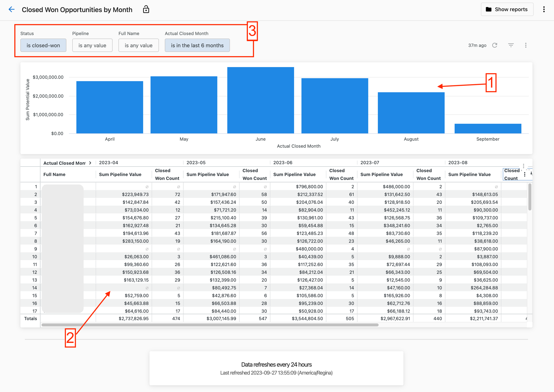The width and height of the screenshot is (554, 392).
Task: Open Full Name filter 'is any value'
Action: (x=138, y=45)
